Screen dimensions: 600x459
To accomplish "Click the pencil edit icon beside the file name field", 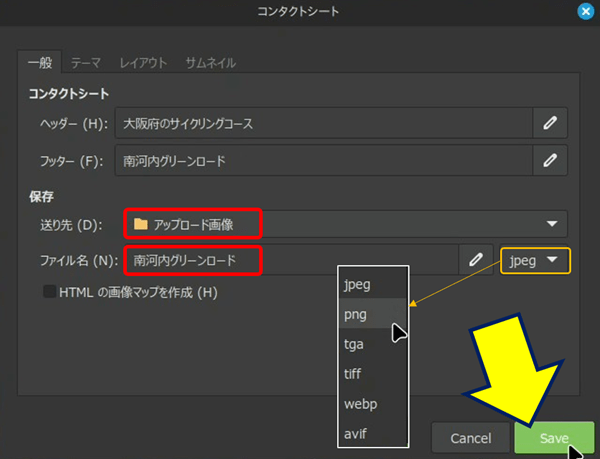I will [476, 260].
